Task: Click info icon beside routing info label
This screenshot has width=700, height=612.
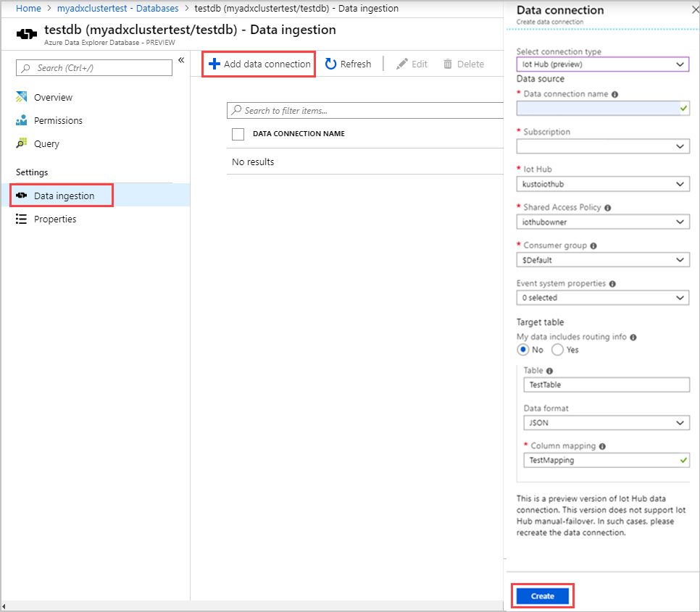Action: 633,338
